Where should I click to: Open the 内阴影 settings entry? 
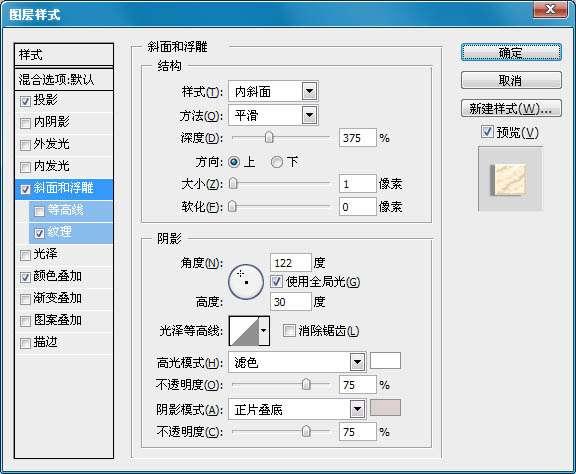coord(51,122)
